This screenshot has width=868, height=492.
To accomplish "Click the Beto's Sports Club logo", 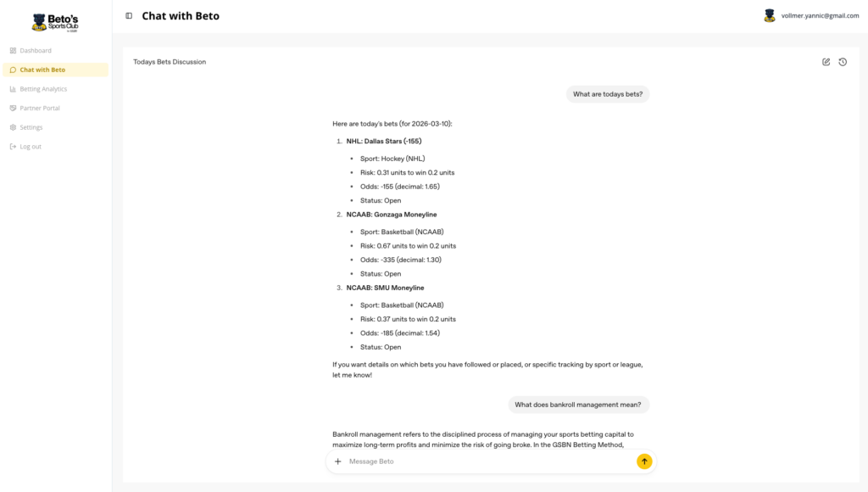I will [55, 22].
